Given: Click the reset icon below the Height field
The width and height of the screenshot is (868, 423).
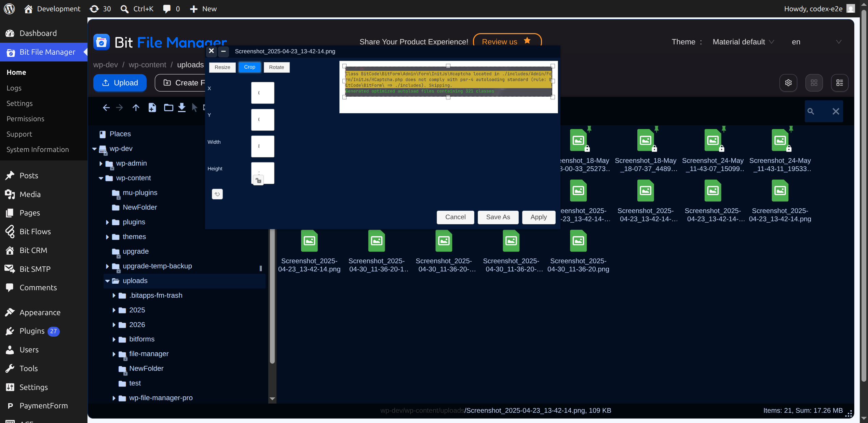Looking at the screenshot, I should [217, 194].
